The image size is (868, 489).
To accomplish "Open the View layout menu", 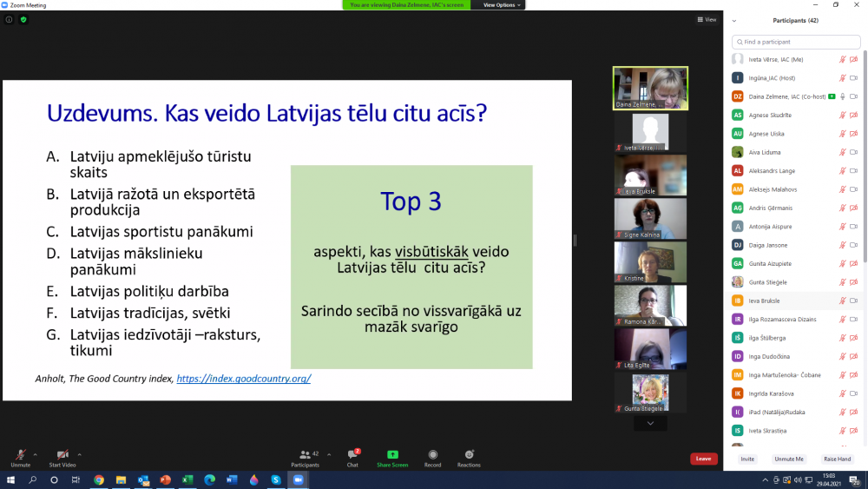I will tap(706, 19).
